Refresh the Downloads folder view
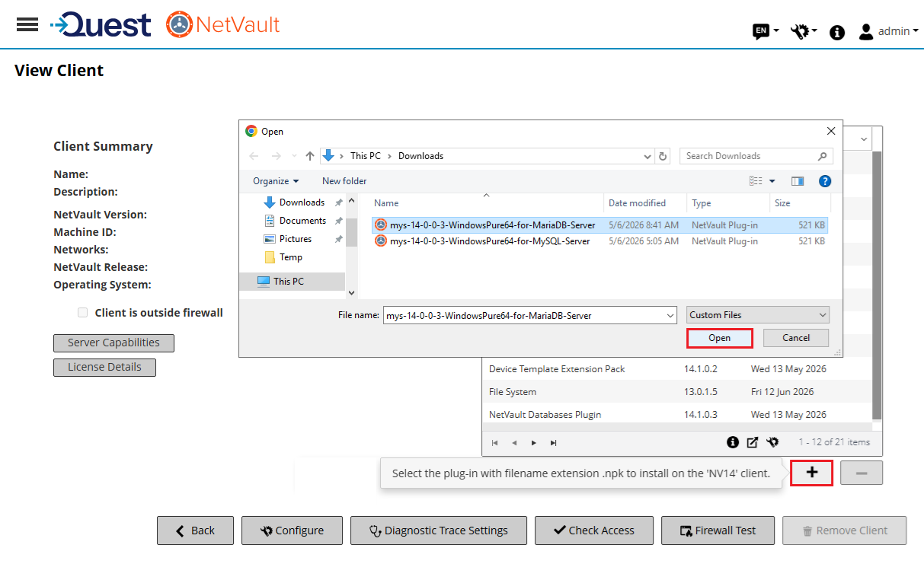924x564 pixels. pos(663,156)
